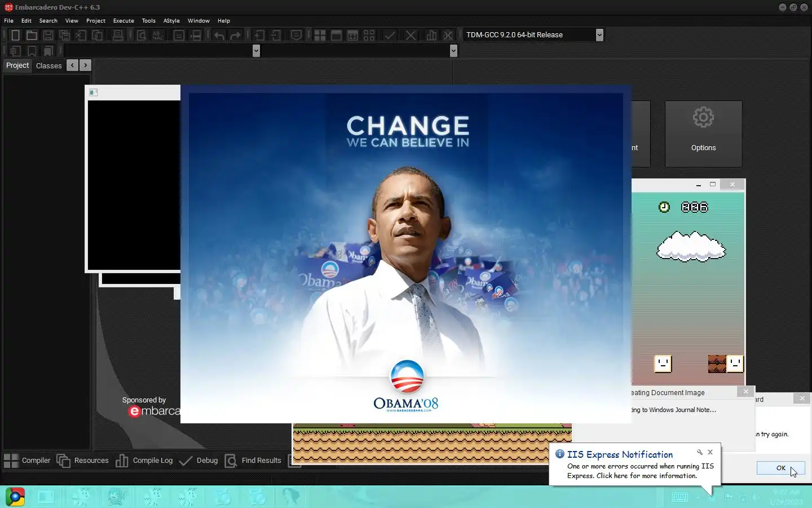Click the touch keyboard icon in taskbar
This screenshot has height=508, width=812.
click(679, 497)
